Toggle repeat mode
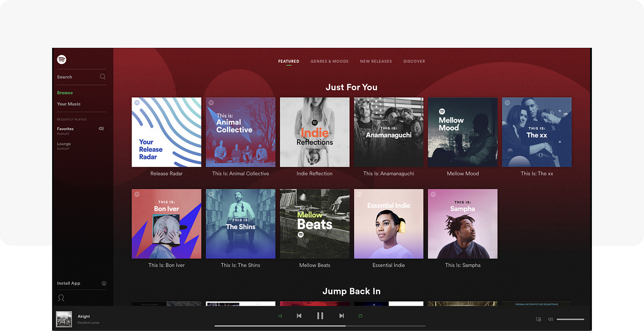The image size is (644, 331). [x=360, y=316]
